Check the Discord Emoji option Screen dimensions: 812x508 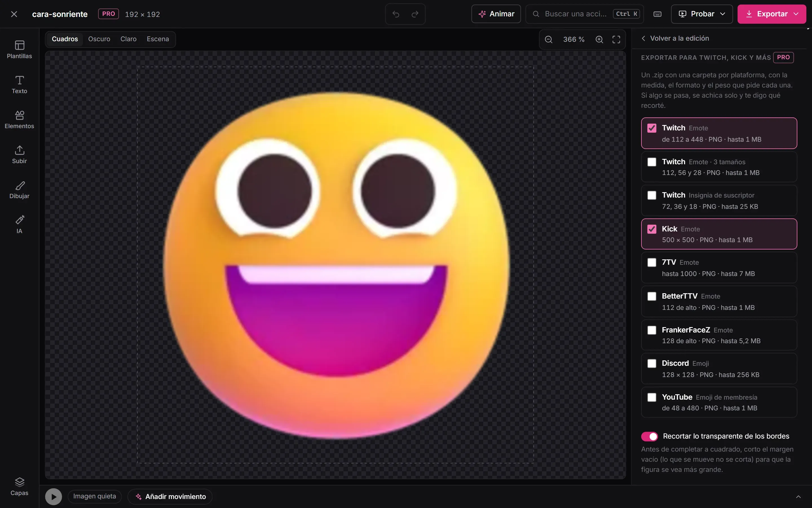(x=652, y=364)
